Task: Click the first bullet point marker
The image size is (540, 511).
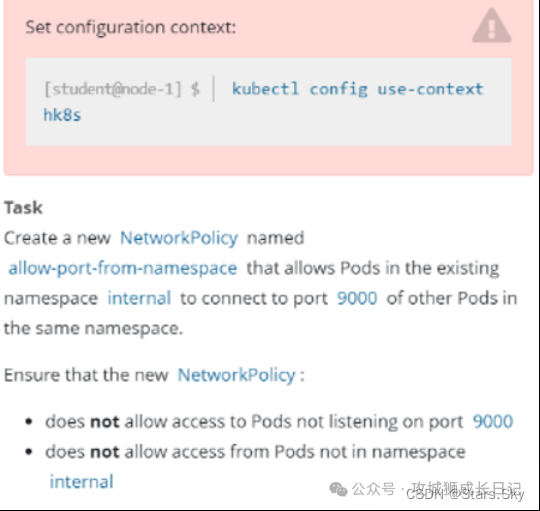Action: click(29, 421)
